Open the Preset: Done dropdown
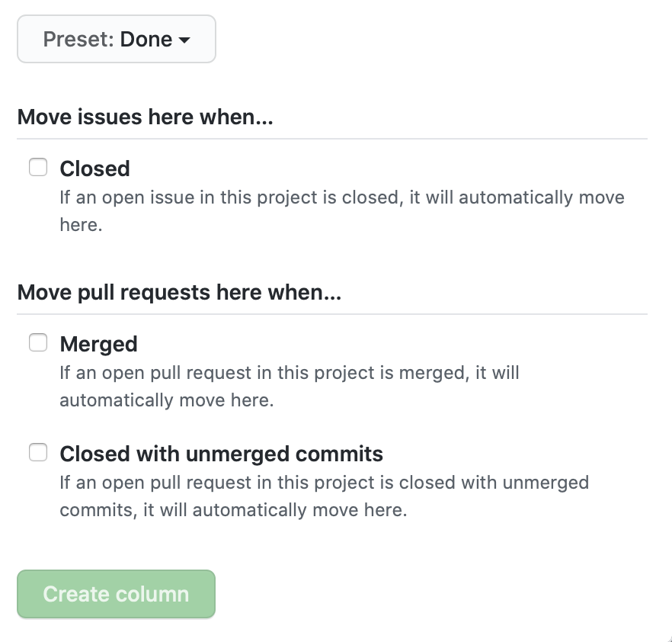 point(116,39)
